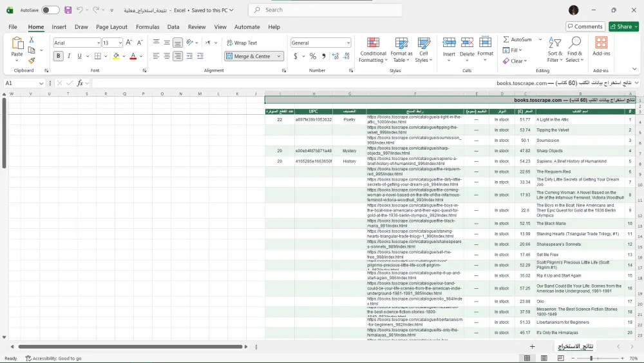Toggle Middle Align vertical alignment
This screenshot has width=644, height=363.
167,43
